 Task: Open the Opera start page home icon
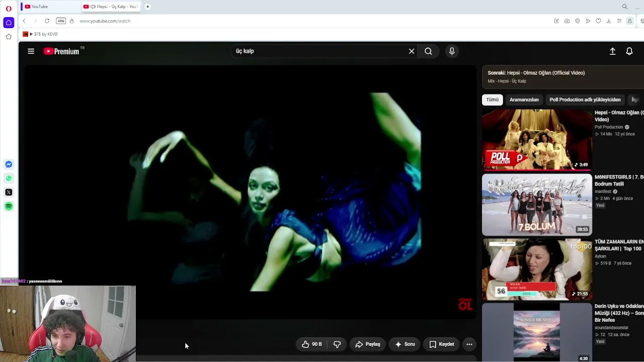pyautogui.click(x=9, y=23)
